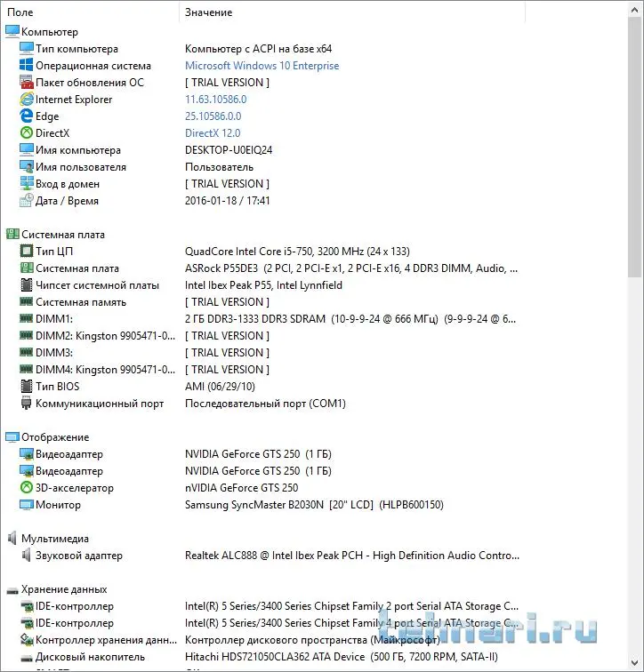Click the 3D-акселератор icon
This screenshot has height=672, width=644.
click(x=26, y=487)
